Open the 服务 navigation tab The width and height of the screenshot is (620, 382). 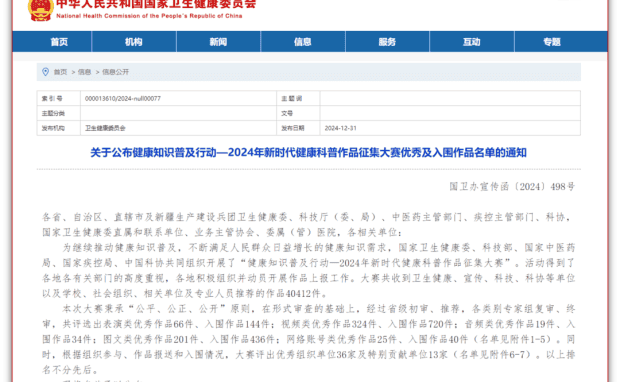click(387, 42)
